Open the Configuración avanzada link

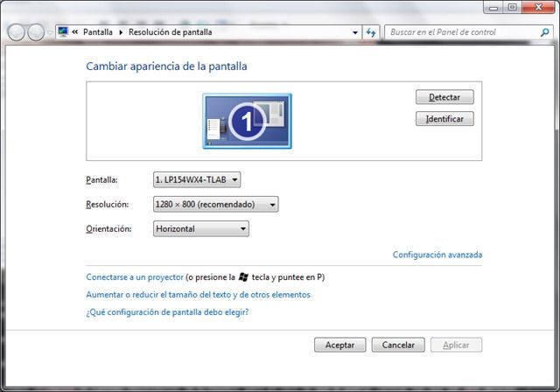click(437, 255)
